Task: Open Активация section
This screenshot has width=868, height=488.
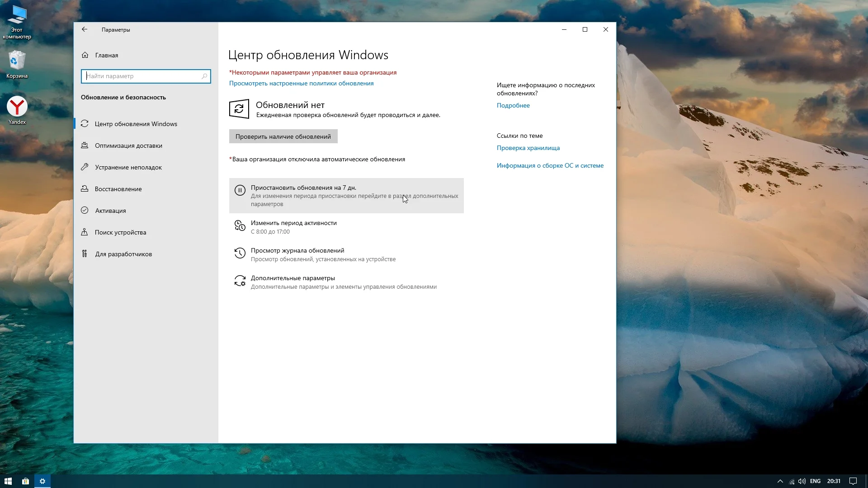Action: click(110, 211)
